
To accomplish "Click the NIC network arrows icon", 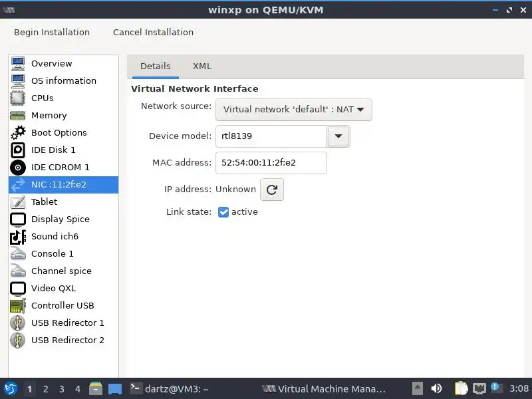I will click(18, 185).
